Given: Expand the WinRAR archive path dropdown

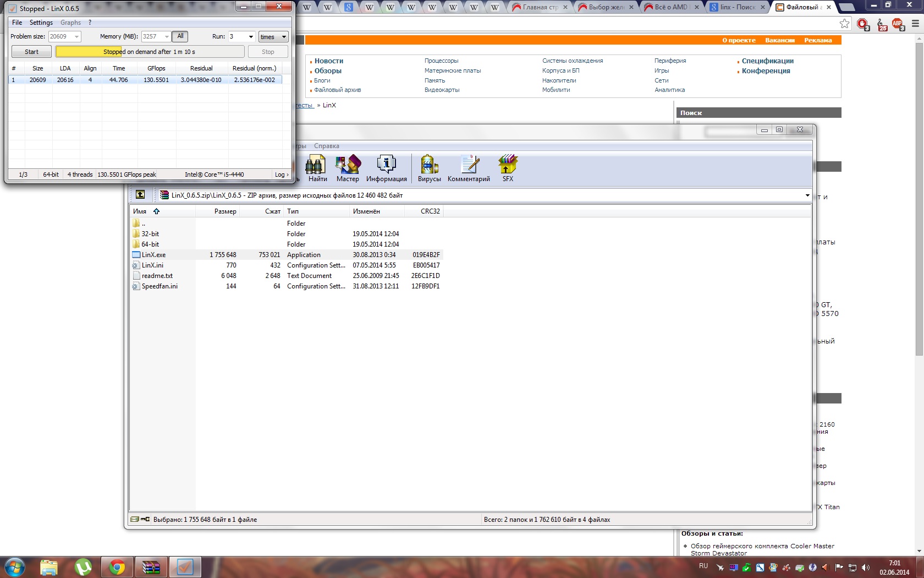Looking at the screenshot, I should pos(807,195).
